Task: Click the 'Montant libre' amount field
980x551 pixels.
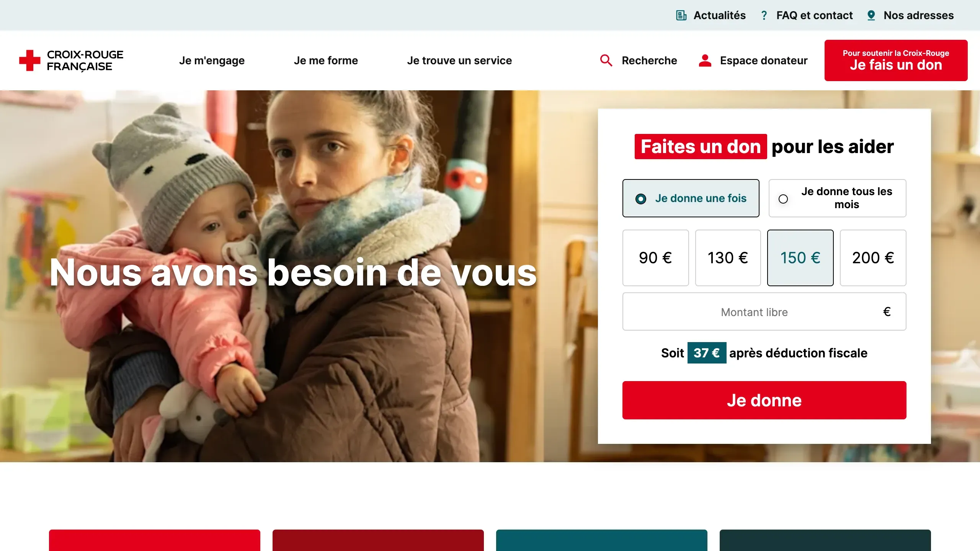Action: click(x=764, y=311)
